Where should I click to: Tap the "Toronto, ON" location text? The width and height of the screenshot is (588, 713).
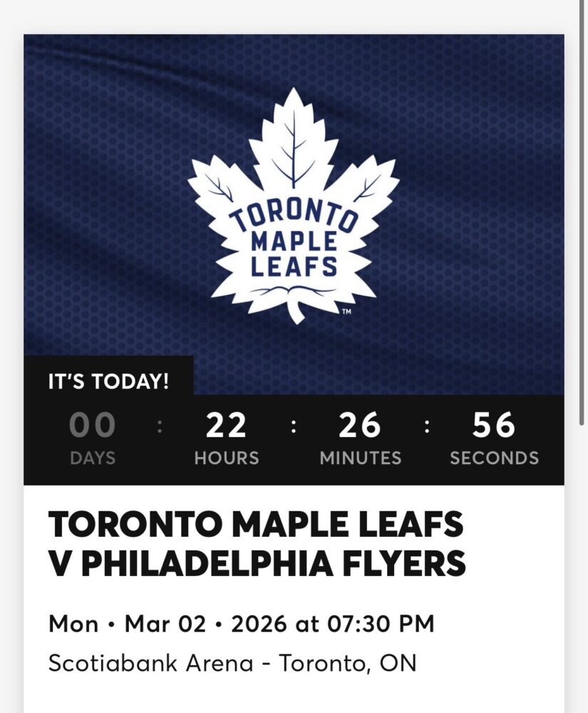click(347, 663)
